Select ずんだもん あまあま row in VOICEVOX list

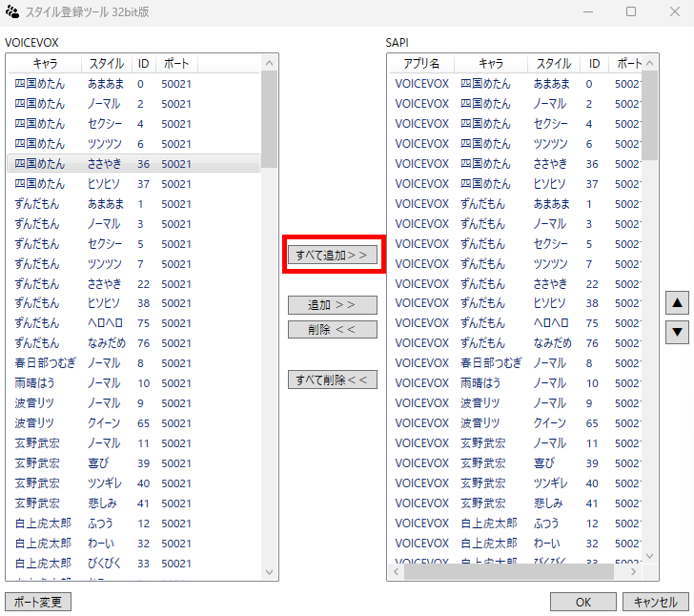(134, 204)
